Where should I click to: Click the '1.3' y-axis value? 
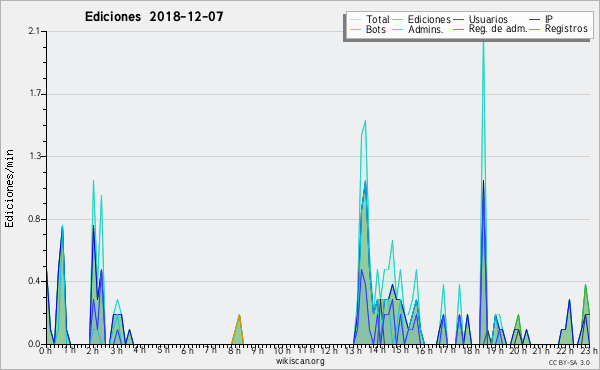point(35,156)
